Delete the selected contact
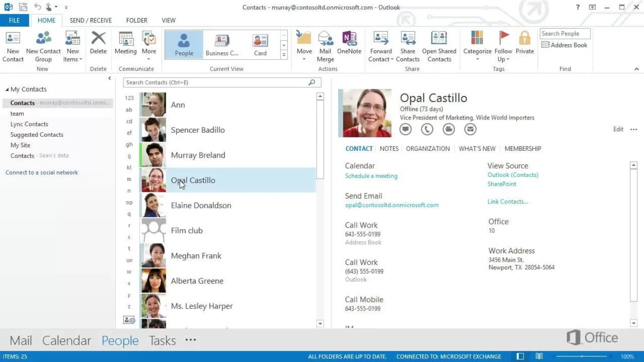 (98, 43)
